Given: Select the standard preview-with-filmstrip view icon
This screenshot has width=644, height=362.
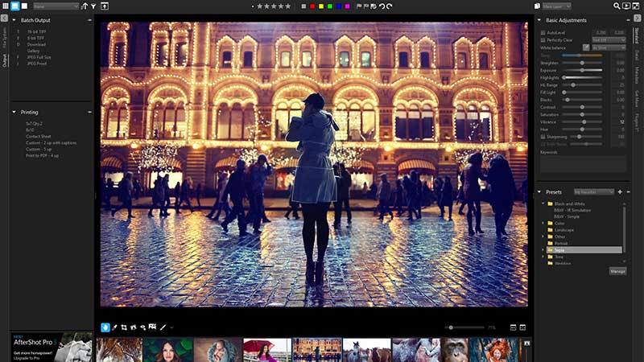Looking at the screenshot, I should click(x=14, y=6).
